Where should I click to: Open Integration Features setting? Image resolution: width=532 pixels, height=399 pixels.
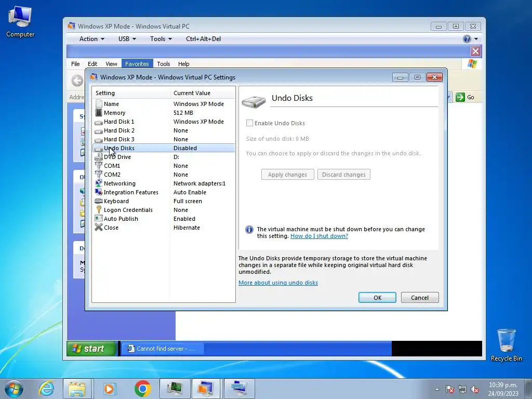(164, 192)
